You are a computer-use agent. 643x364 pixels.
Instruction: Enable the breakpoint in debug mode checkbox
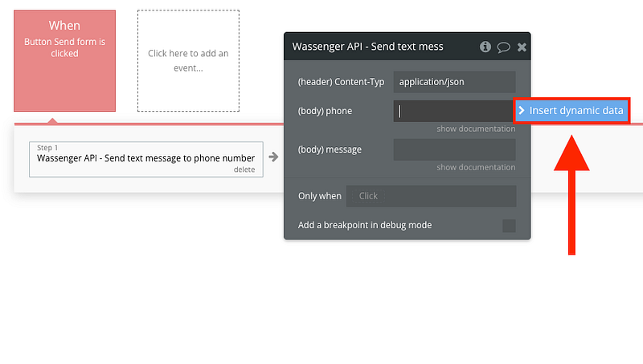(509, 226)
